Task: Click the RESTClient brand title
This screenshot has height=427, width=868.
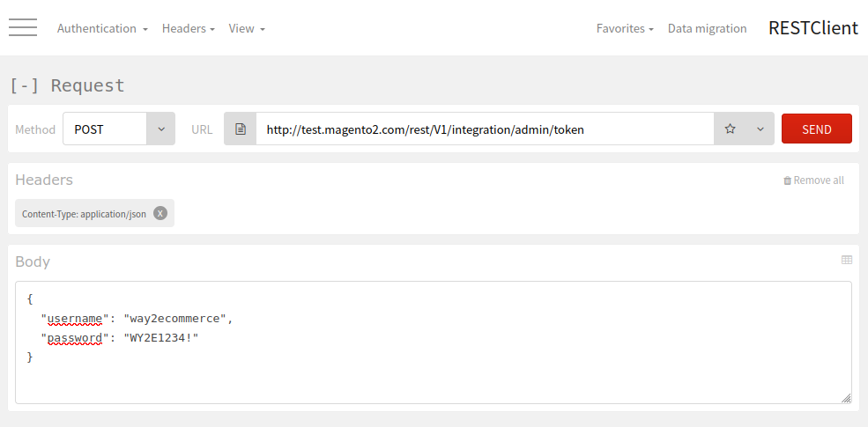Action: (x=812, y=28)
